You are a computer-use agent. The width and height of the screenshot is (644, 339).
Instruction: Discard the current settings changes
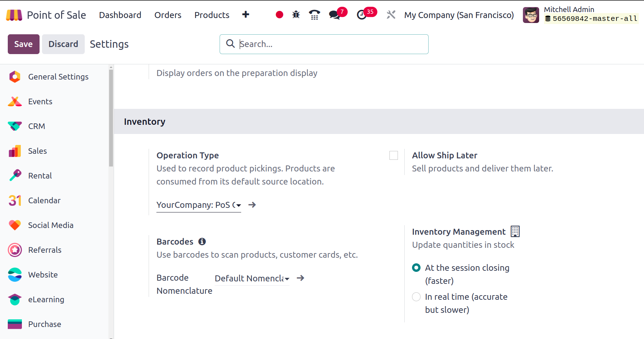63,44
